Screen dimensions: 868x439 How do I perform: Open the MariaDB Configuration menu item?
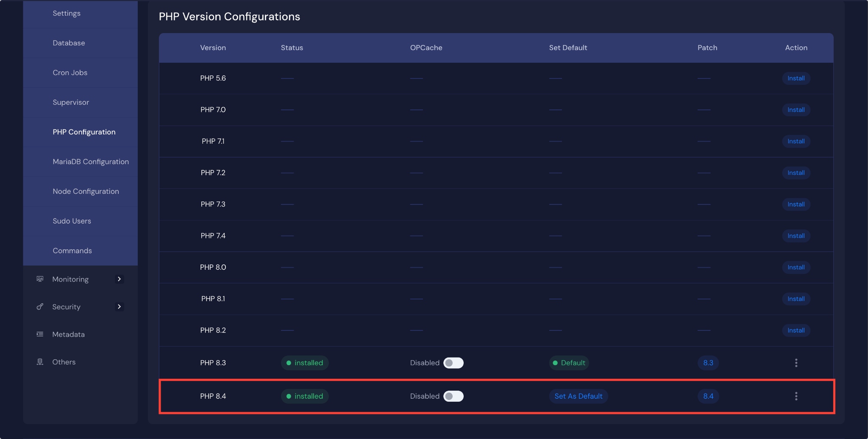(x=91, y=162)
